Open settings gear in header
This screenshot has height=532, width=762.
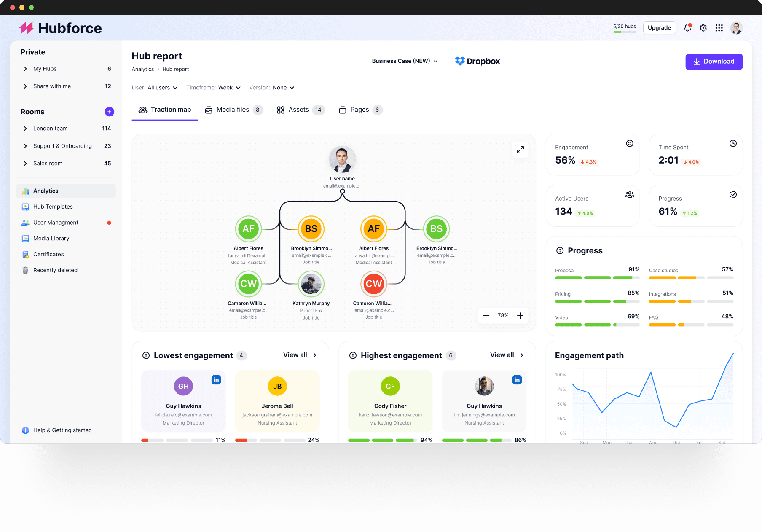pyautogui.click(x=703, y=28)
